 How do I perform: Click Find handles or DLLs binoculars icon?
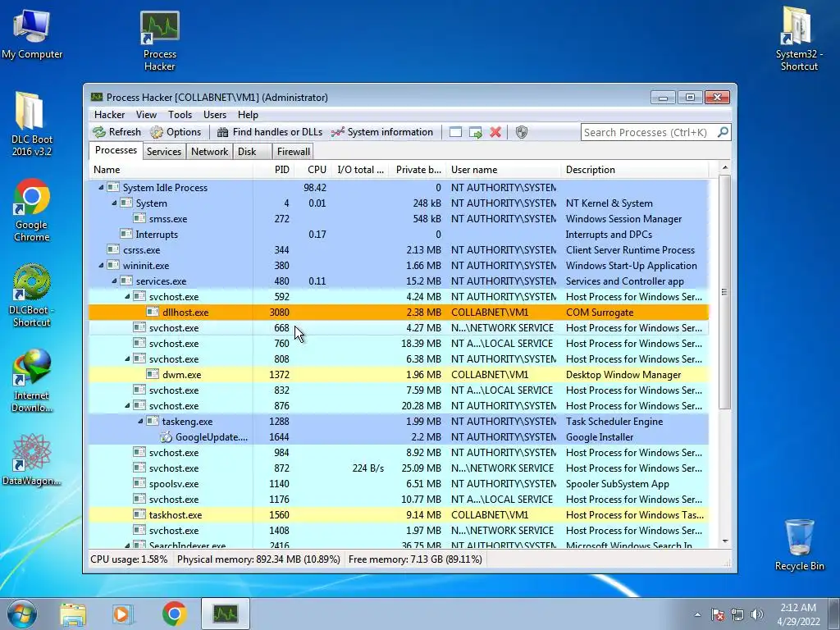[x=223, y=132]
